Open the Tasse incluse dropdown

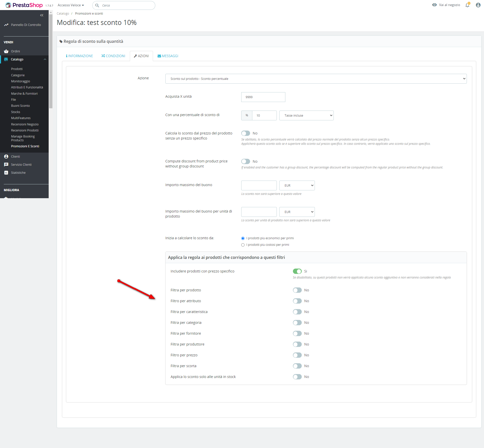(306, 116)
